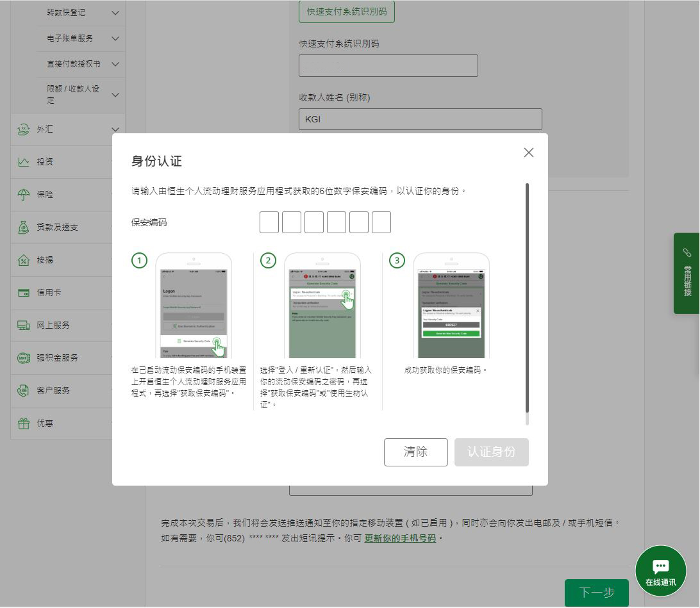Image resolution: width=700 pixels, height=608 pixels.
Task: Click the 外汇 foreign exchange icon
Action: pos(24,129)
